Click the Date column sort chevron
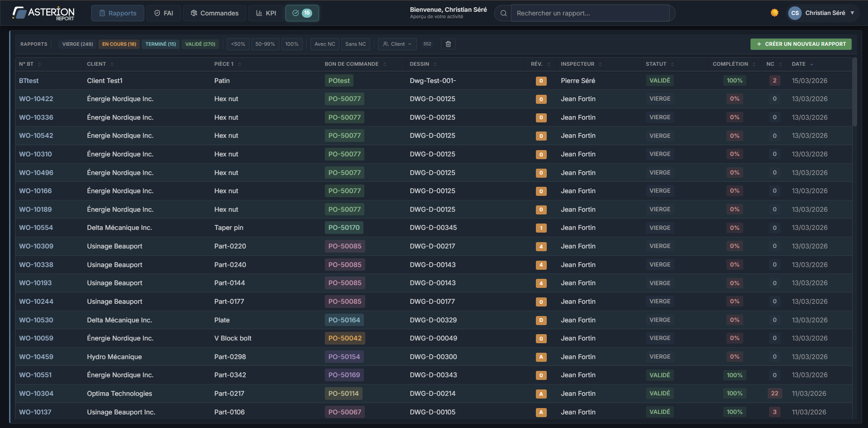 [x=812, y=64]
